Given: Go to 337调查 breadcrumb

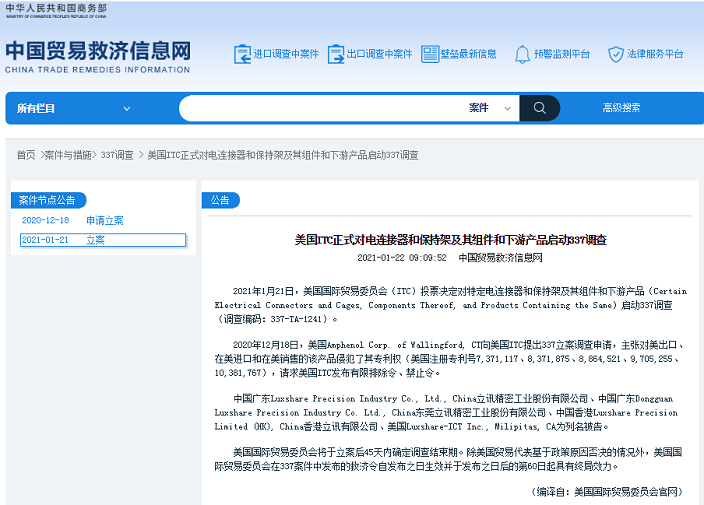Looking at the screenshot, I should click(x=117, y=155).
